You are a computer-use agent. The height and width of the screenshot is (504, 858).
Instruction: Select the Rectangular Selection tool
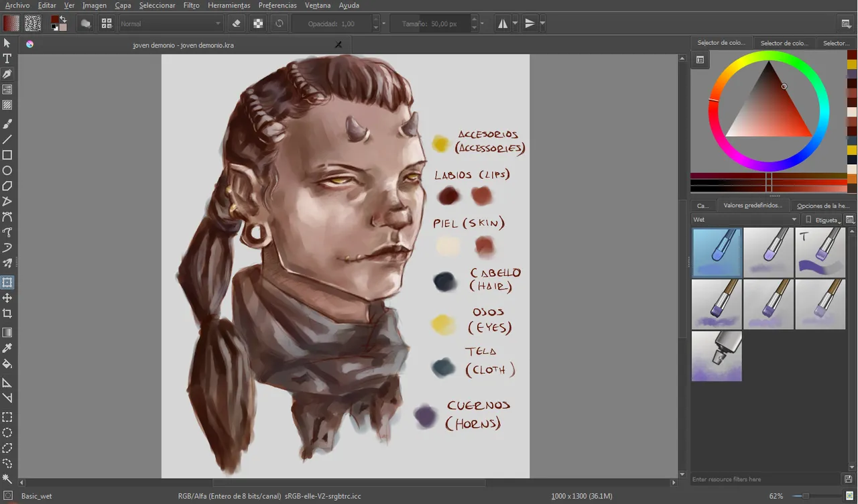coord(7,417)
